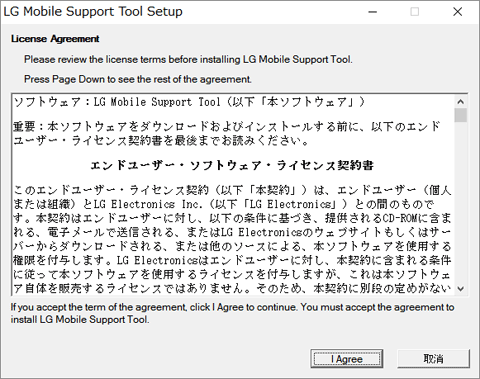Close the LG Mobile Support Tool Setup window

(x=457, y=12)
